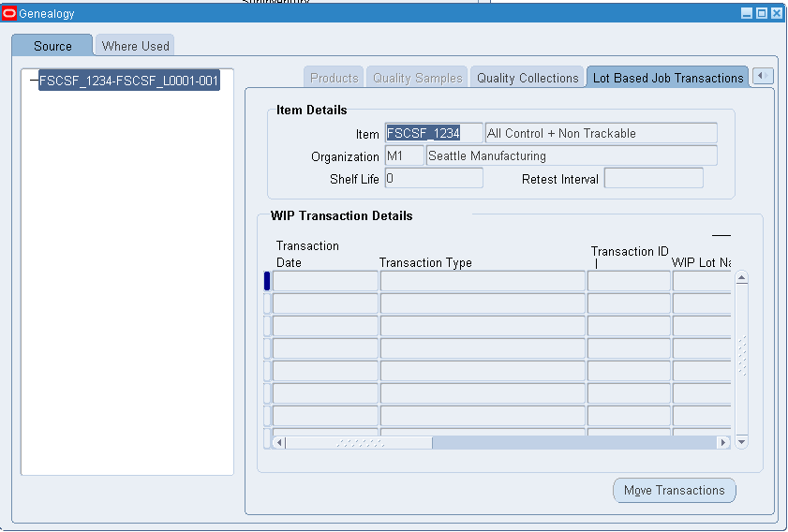Click the Item Details heading
788x532 pixels.
pyautogui.click(x=312, y=110)
